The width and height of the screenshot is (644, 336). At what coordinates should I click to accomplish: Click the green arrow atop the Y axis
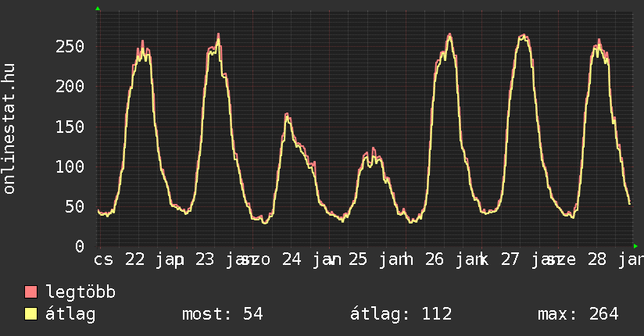point(98,9)
